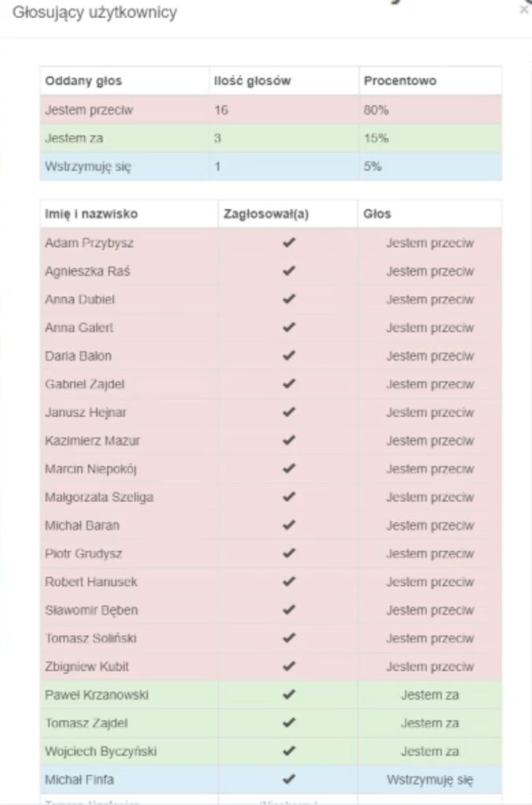Click the Wstrzymuję się vote of Michał Finfa
The image size is (532, 805).
pyautogui.click(x=430, y=780)
